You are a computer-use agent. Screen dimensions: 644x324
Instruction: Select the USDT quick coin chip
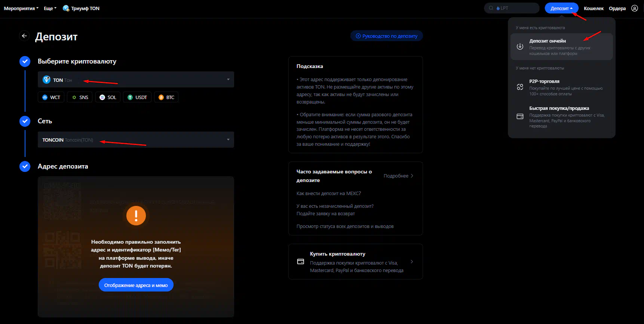[137, 97]
